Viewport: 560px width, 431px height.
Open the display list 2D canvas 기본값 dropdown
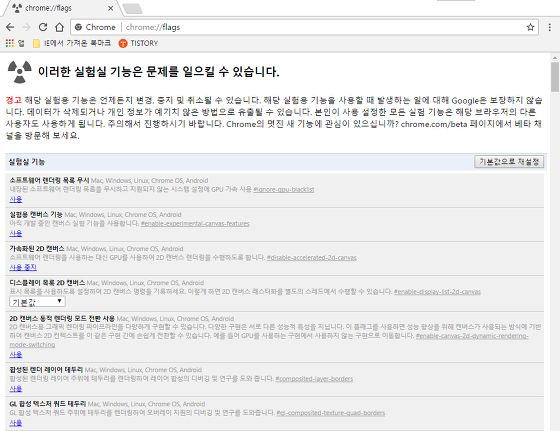coord(37,302)
